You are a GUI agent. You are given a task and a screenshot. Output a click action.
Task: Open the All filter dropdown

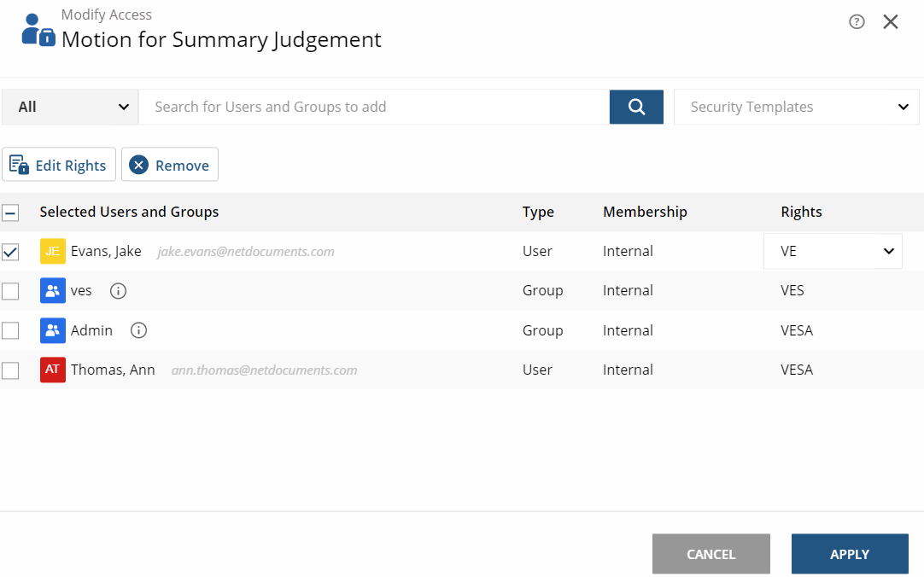pyautogui.click(x=69, y=107)
